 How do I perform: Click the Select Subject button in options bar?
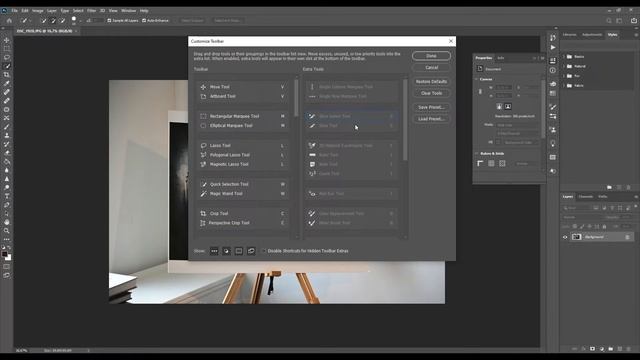[192, 20]
